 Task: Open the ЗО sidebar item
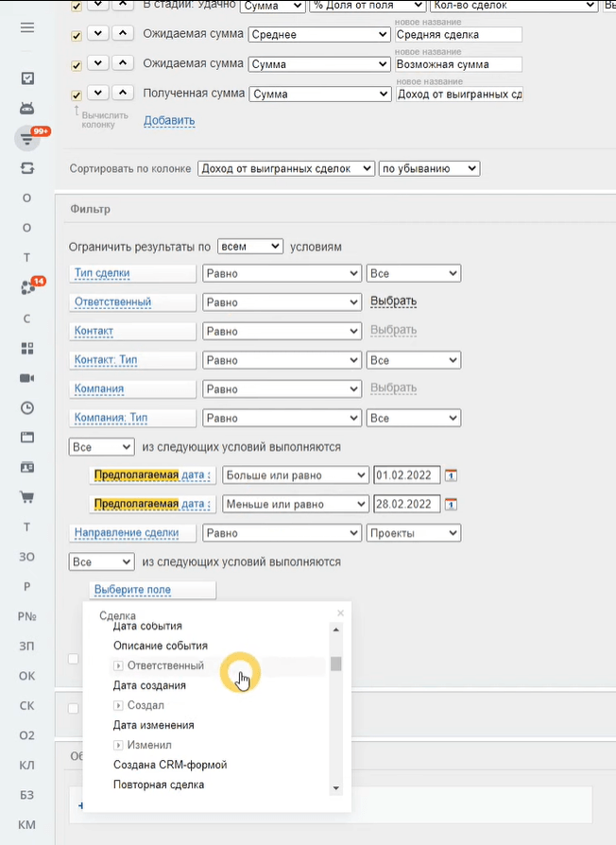click(x=26, y=557)
